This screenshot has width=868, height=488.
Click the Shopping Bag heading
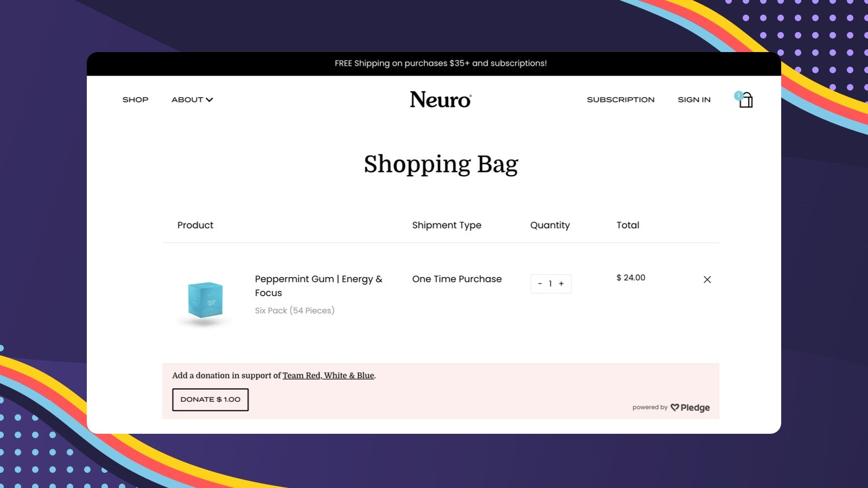click(x=441, y=164)
